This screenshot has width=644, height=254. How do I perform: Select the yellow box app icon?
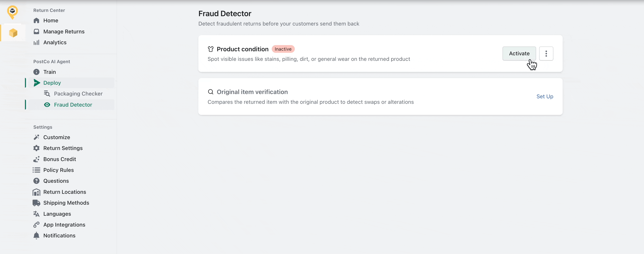tap(13, 33)
